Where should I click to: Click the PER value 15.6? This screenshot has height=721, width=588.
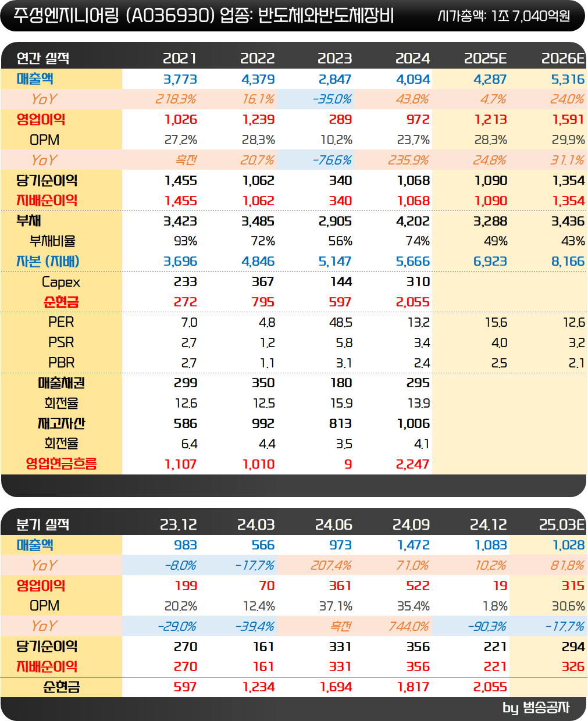(x=495, y=323)
